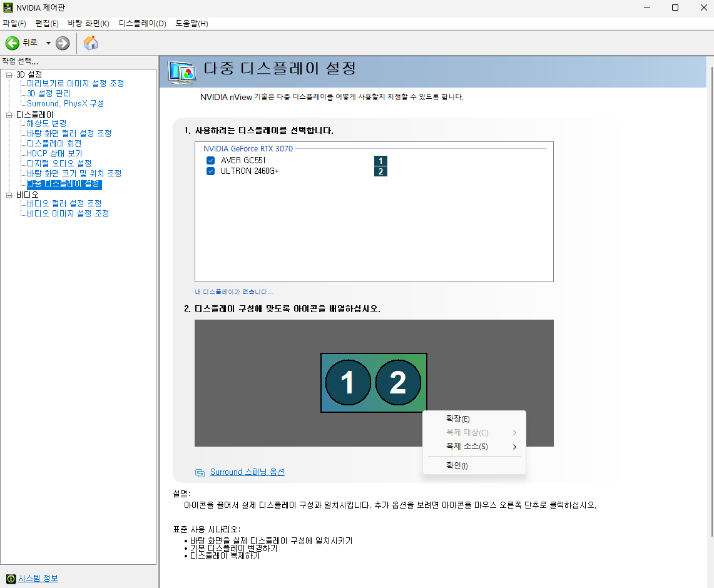
Task: Uncheck the ULTRON 2460G+ display checkbox
Action: pos(210,171)
